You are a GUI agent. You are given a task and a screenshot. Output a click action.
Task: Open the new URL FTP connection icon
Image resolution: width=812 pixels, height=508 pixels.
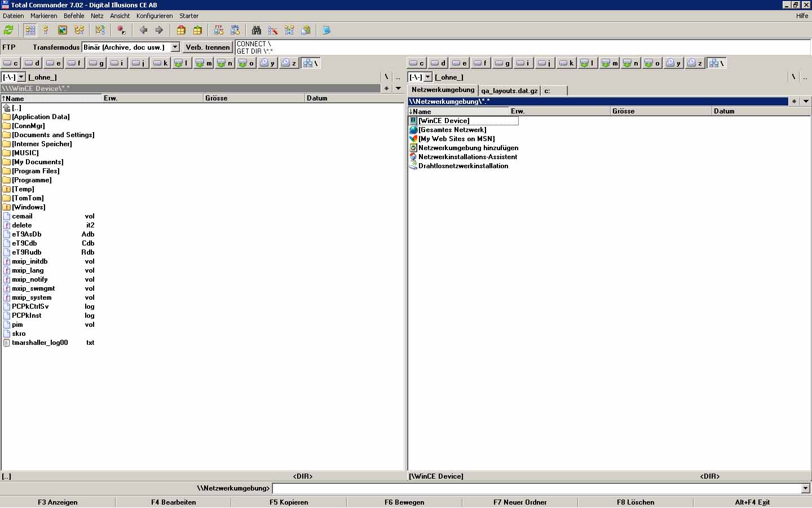click(235, 30)
